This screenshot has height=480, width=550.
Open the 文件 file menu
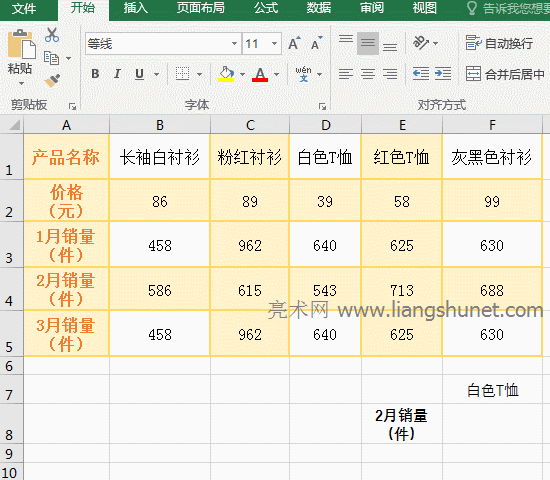[24, 8]
